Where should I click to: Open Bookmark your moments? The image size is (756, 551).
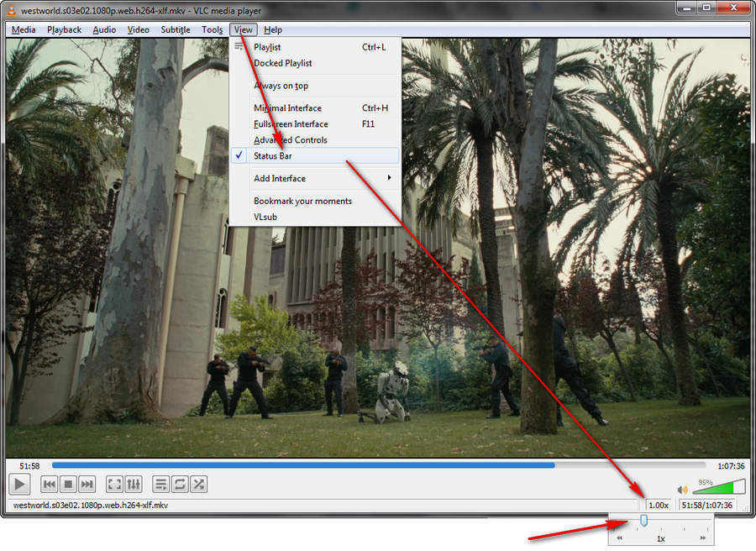[315, 201]
